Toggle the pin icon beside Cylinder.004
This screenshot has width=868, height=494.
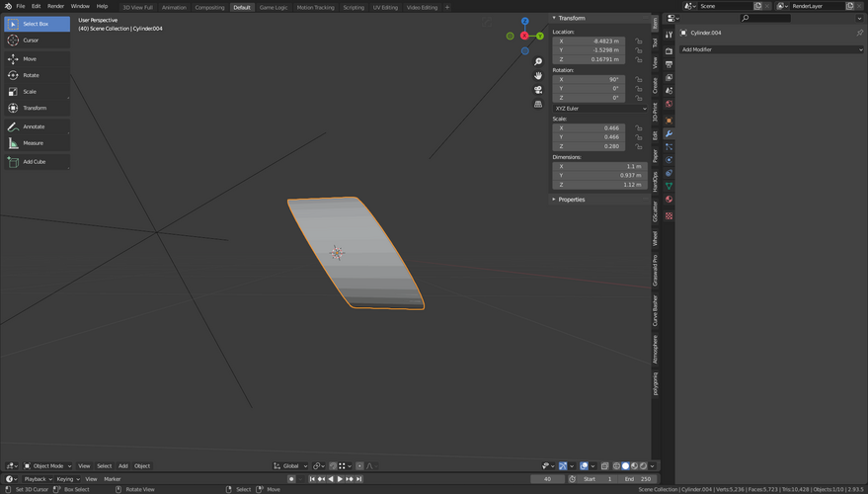(860, 33)
